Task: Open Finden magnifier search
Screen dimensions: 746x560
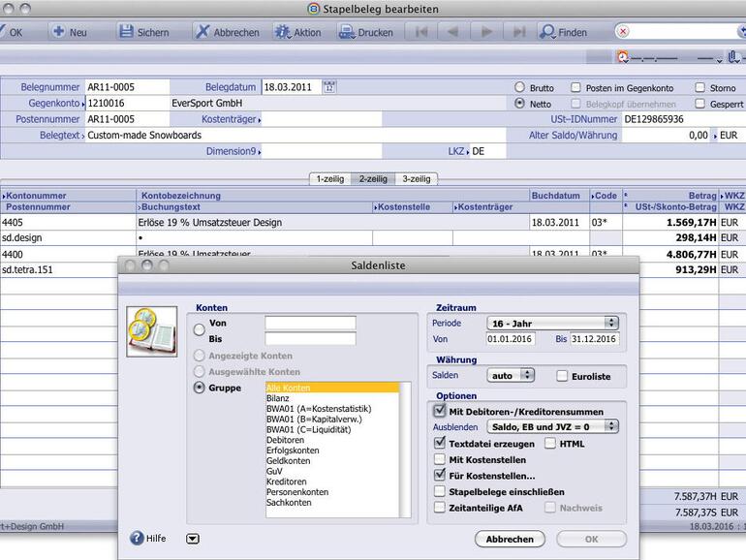Action: [x=547, y=32]
